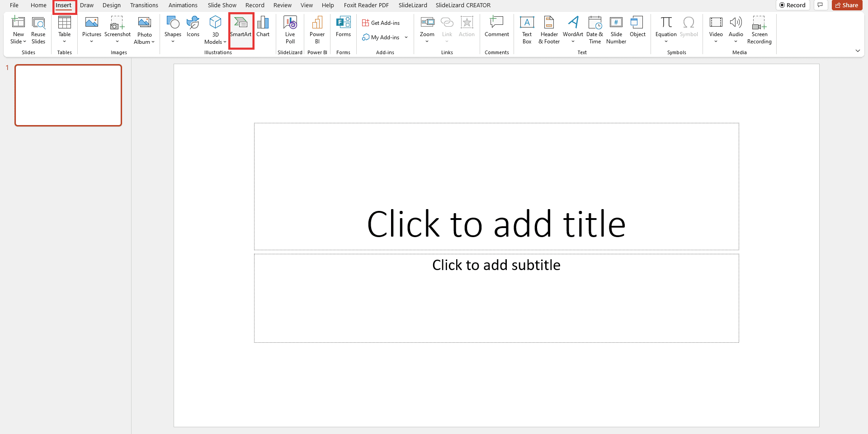The width and height of the screenshot is (868, 434).
Task: Collapse the ribbon with the chevron
Action: pyautogui.click(x=858, y=51)
